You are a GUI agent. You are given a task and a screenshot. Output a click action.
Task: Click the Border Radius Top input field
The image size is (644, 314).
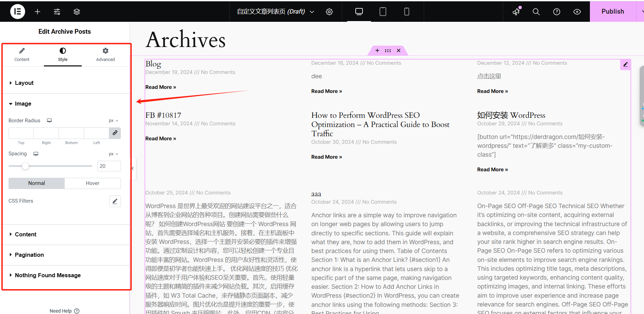pyautogui.click(x=21, y=133)
